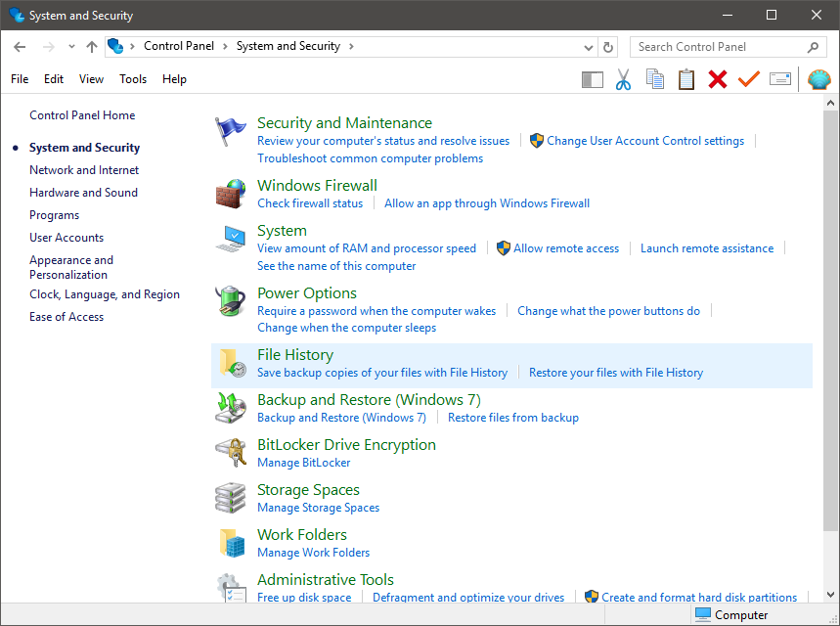Click Restore your files with File History
Image resolution: width=840 pixels, height=626 pixels.
pos(616,373)
